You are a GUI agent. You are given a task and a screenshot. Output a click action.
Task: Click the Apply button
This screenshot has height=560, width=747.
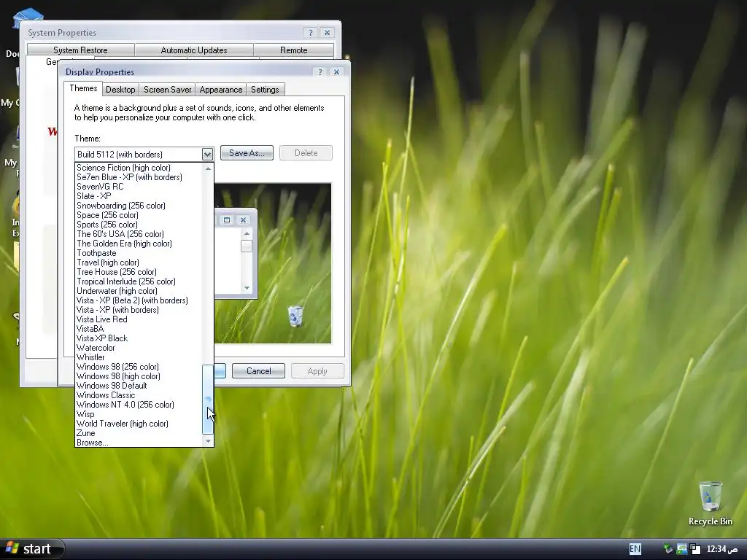317,371
